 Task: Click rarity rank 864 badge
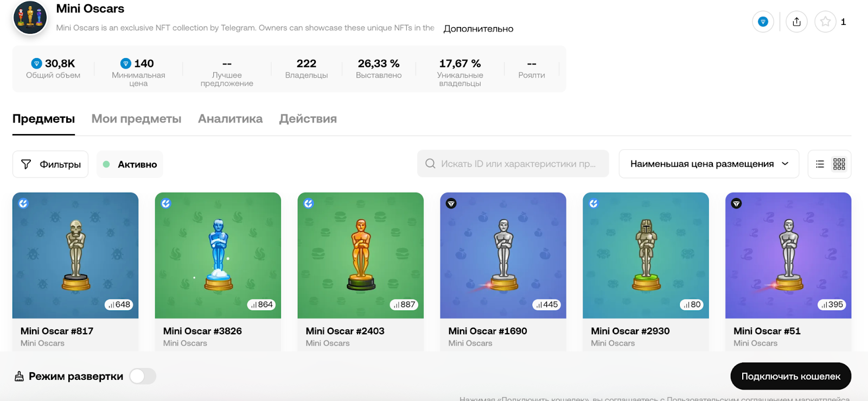(x=261, y=304)
